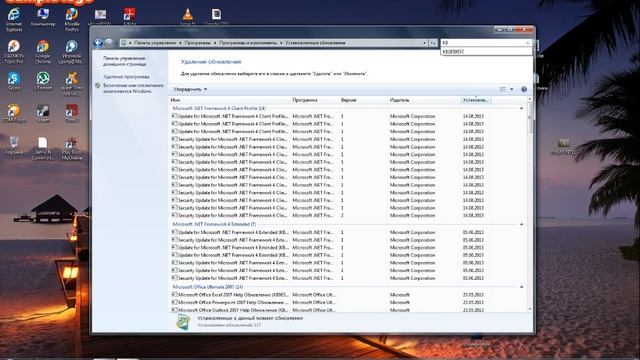640x360 pixels.
Task: Refresh the address bar view
Action: [433, 43]
